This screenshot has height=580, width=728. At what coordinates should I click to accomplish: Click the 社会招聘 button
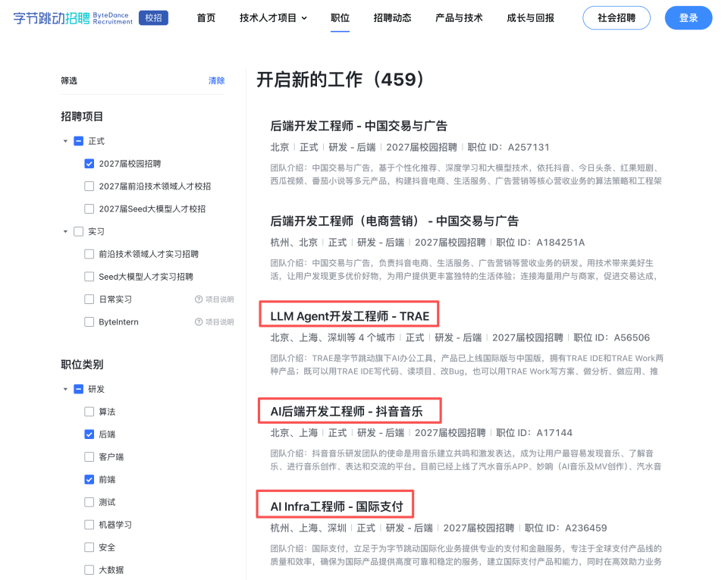pyautogui.click(x=617, y=18)
